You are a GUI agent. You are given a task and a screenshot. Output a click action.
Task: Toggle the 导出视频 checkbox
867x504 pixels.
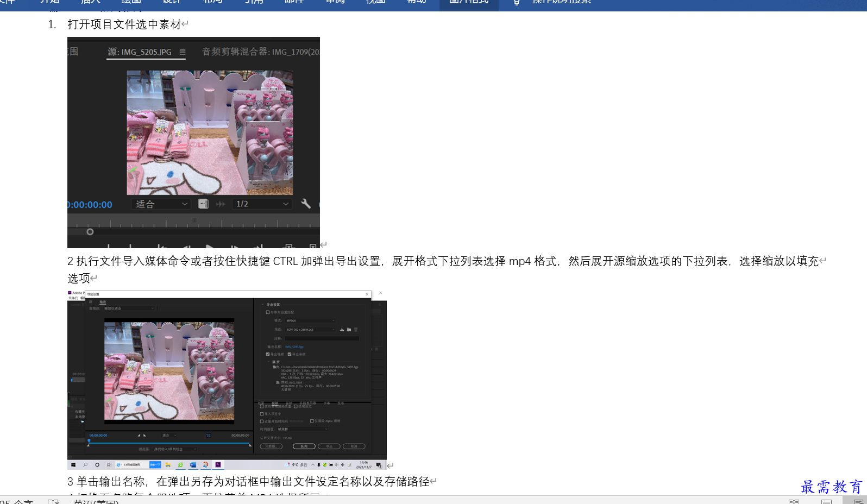pyautogui.click(x=268, y=354)
